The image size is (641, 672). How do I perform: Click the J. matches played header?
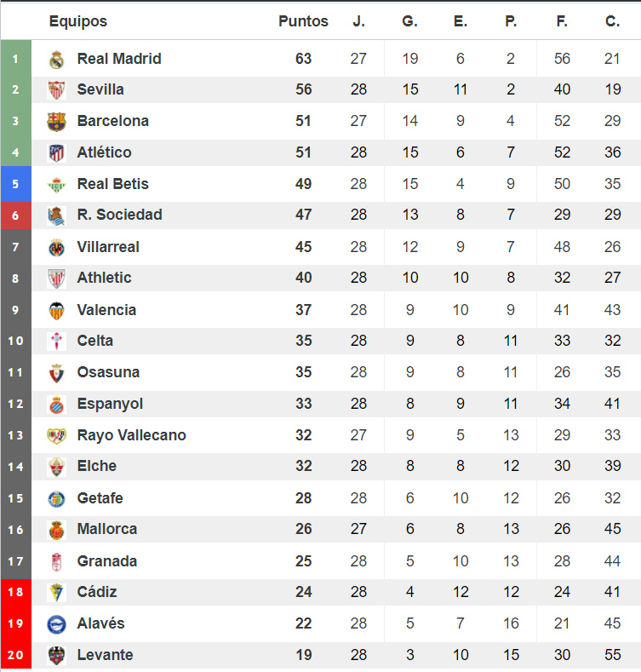point(358,21)
